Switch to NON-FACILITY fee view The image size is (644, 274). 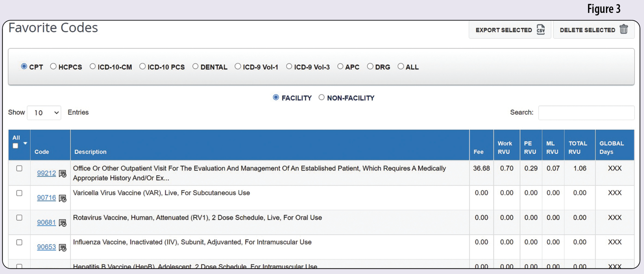321,98
